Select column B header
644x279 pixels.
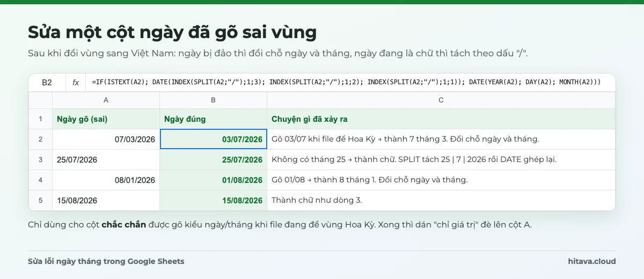[213, 100]
